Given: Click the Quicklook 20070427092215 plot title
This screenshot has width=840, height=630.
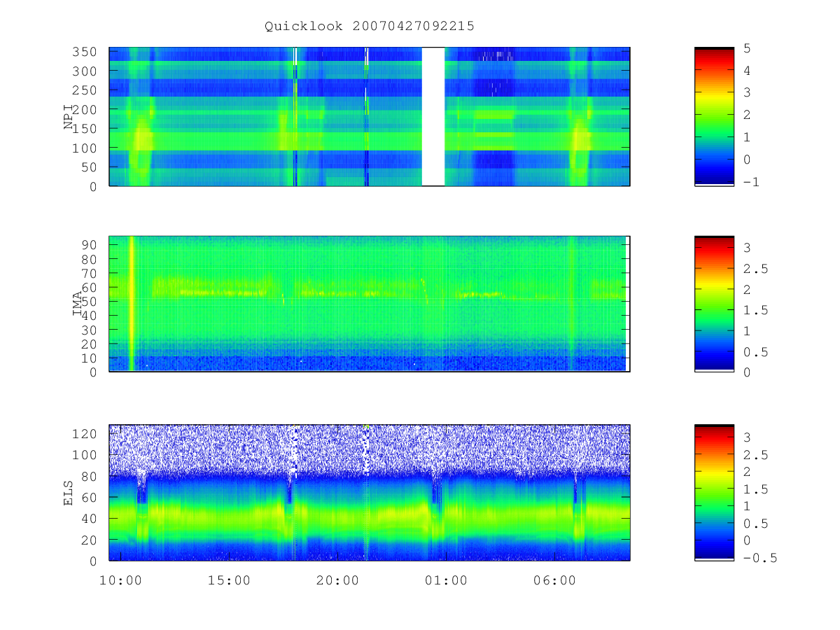Looking at the screenshot, I should tap(370, 26).
